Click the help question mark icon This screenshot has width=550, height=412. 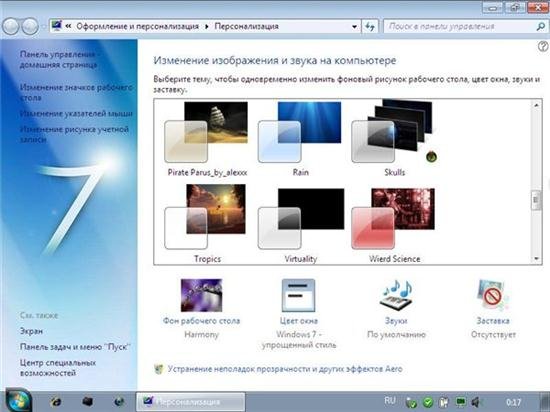pos(543,46)
